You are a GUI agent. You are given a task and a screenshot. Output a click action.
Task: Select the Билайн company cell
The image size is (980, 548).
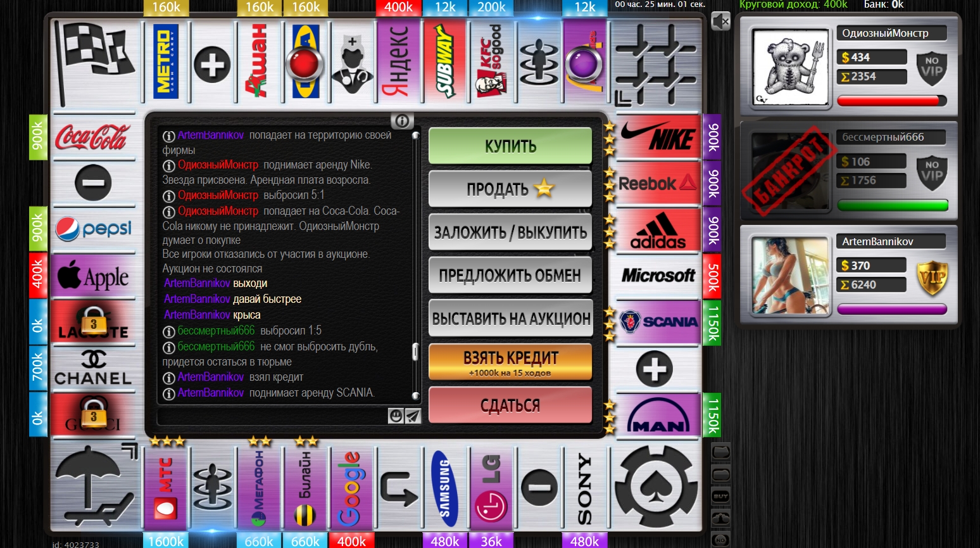[x=306, y=488]
